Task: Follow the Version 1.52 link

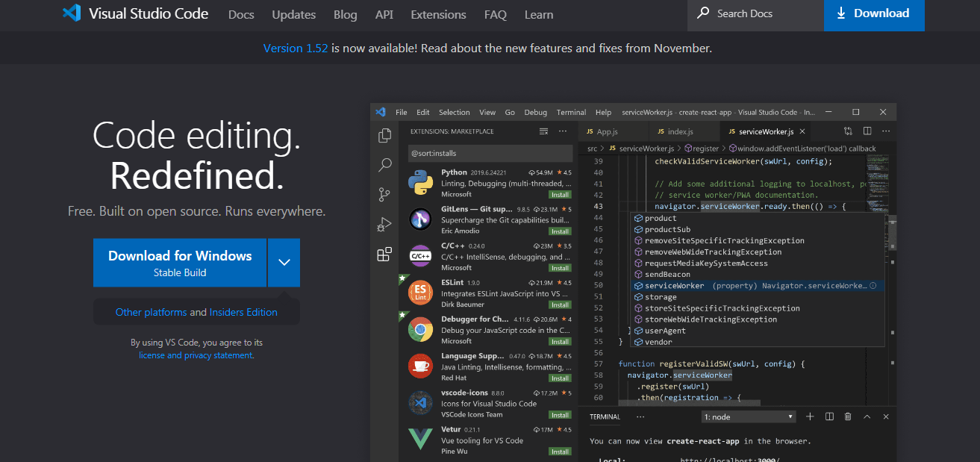Action: coord(296,48)
